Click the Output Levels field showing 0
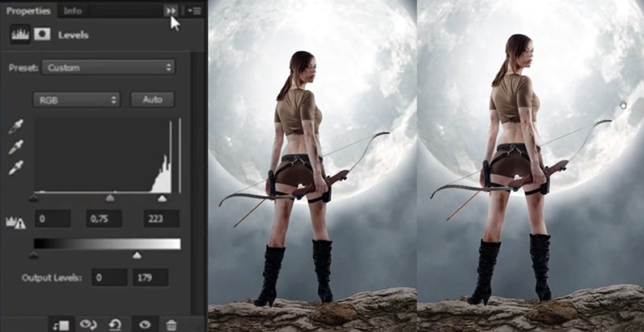This screenshot has width=644, height=332. pyautogui.click(x=109, y=278)
